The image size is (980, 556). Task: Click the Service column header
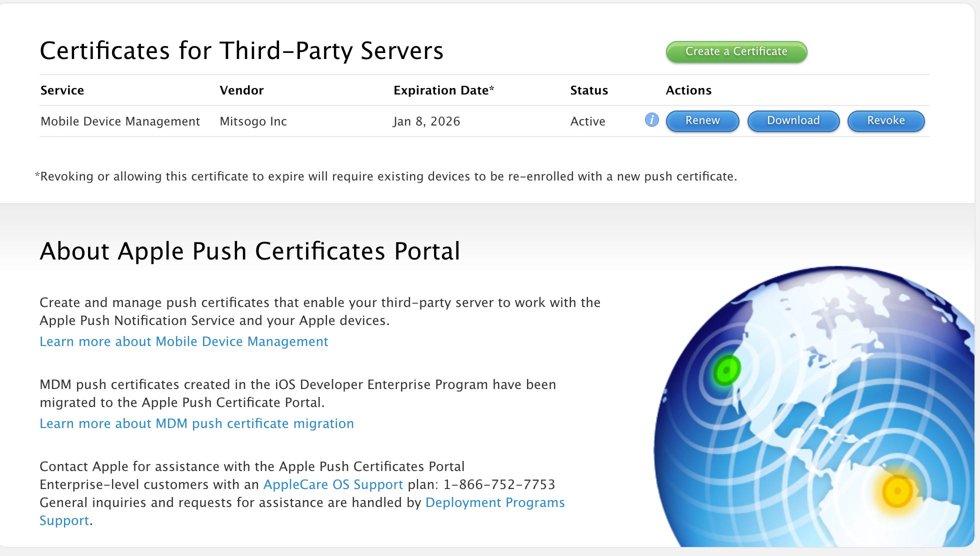62,90
